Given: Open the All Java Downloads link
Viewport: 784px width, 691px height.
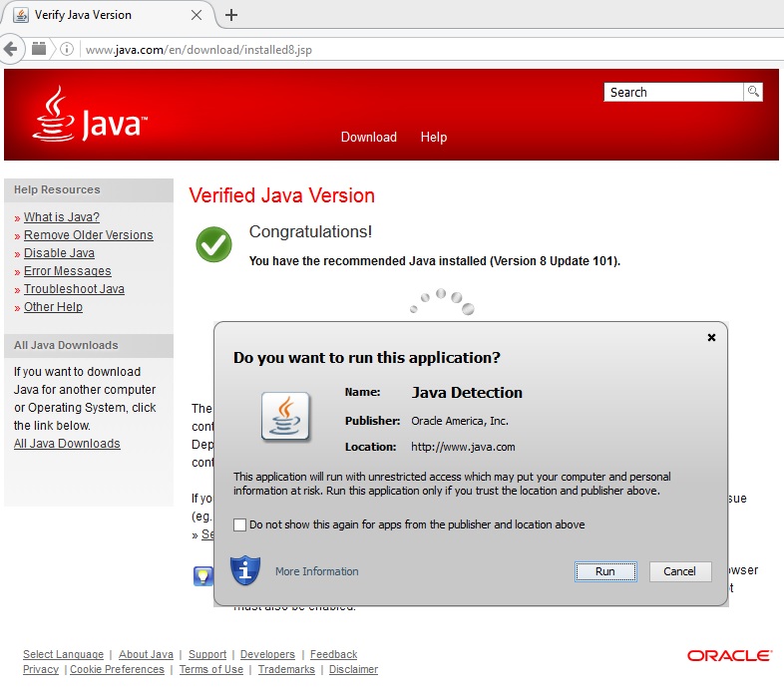Looking at the screenshot, I should pyautogui.click(x=67, y=444).
